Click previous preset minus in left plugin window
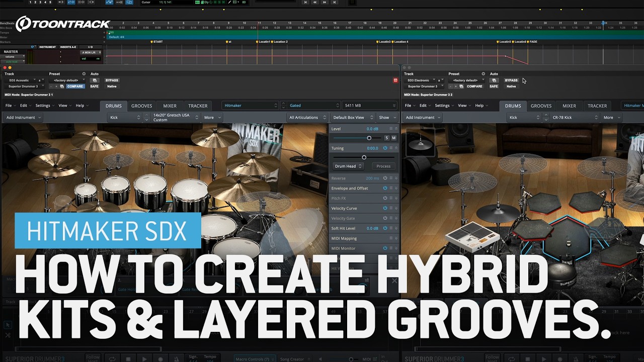 pyautogui.click(x=51, y=86)
